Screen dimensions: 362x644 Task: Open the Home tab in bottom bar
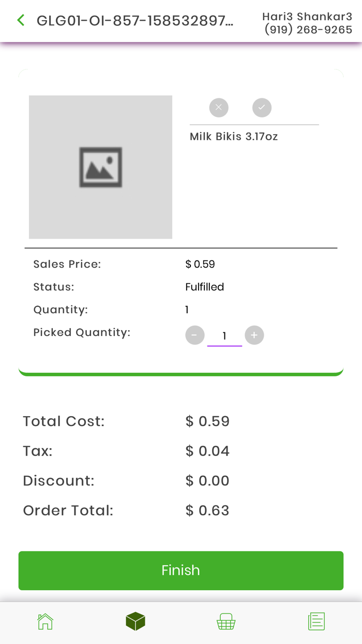coord(46,621)
